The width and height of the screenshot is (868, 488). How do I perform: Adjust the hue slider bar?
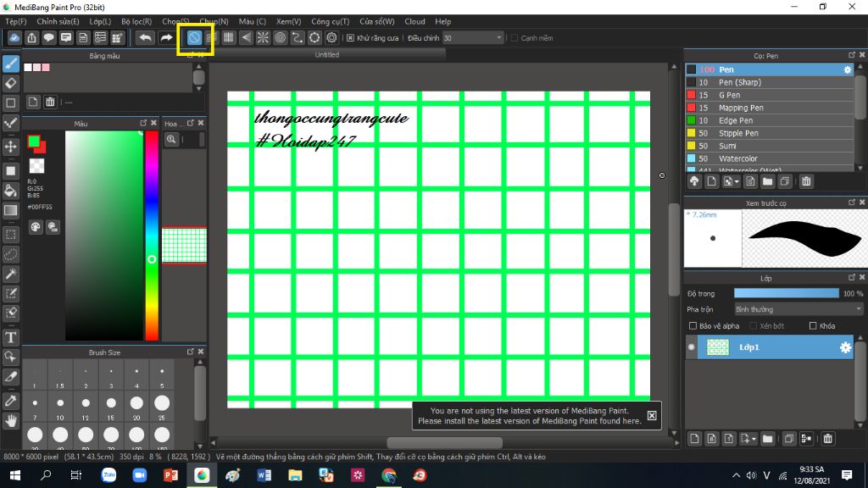152,236
